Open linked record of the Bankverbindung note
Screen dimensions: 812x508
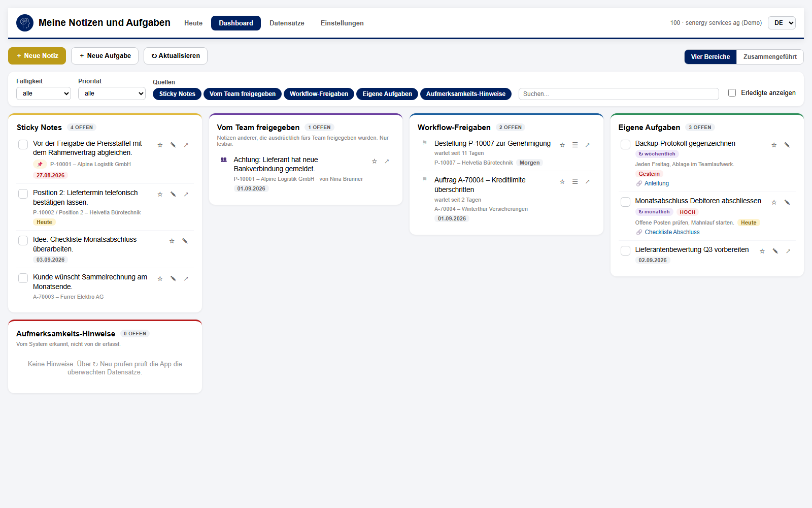387,161
